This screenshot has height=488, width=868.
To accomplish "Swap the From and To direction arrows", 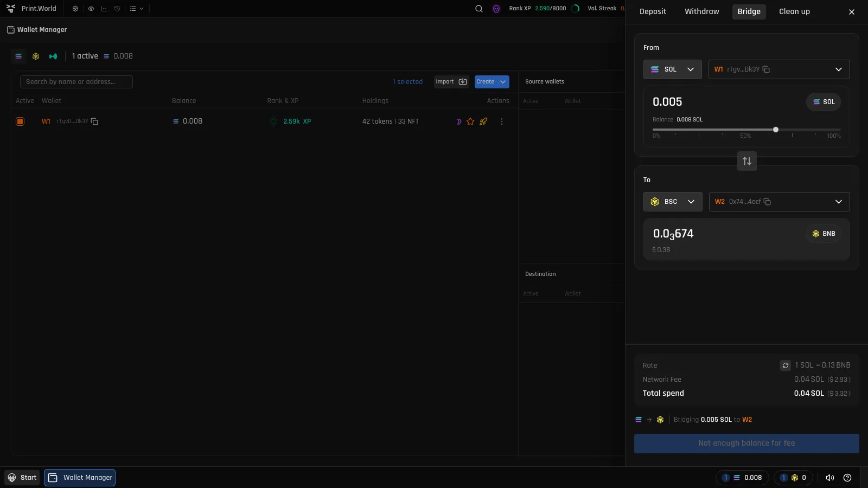I will pyautogui.click(x=747, y=161).
